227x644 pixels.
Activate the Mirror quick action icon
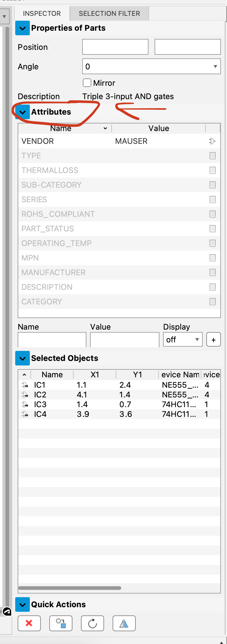(x=124, y=623)
